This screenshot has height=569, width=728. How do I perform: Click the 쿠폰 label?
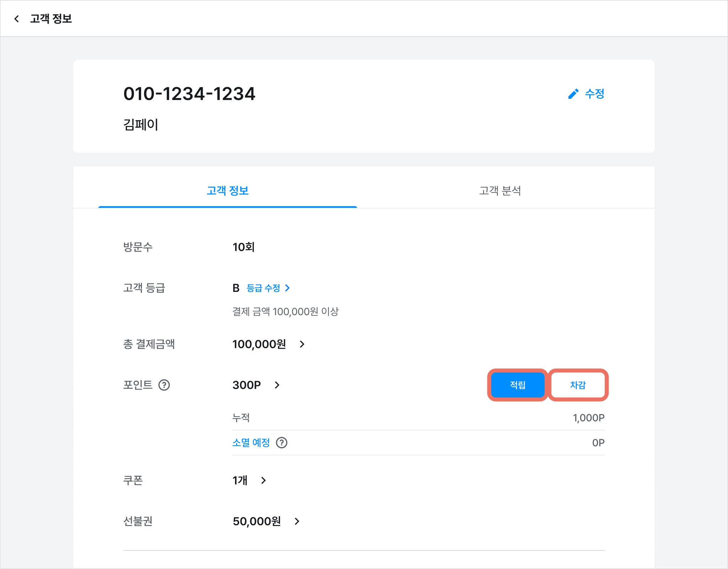(133, 481)
